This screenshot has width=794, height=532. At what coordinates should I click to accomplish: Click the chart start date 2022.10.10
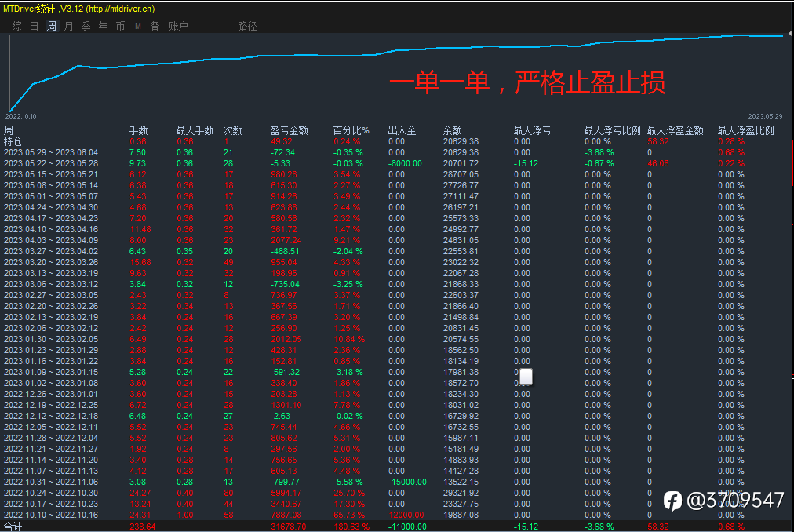pyautogui.click(x=20, y=117)
